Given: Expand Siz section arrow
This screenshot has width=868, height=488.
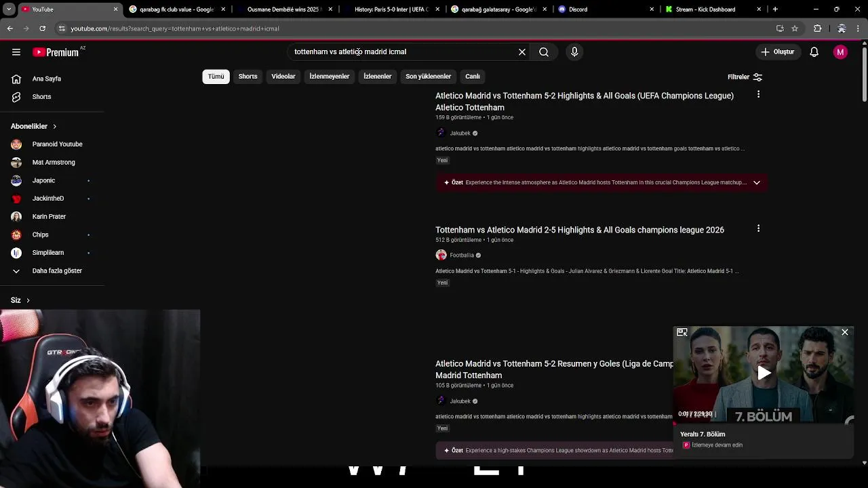Looking at the screenshot, I should [28, 300].
